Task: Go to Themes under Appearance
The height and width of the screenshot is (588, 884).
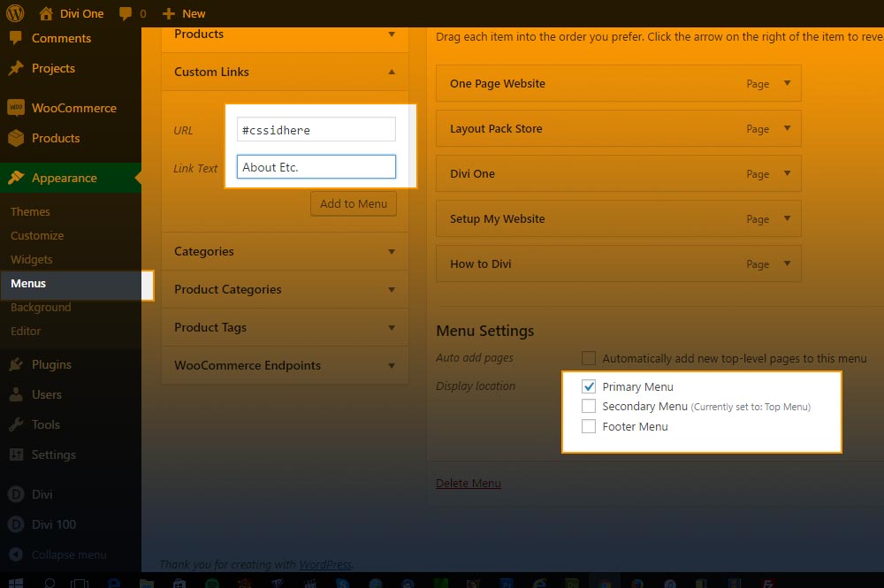Action: point(30,211)
